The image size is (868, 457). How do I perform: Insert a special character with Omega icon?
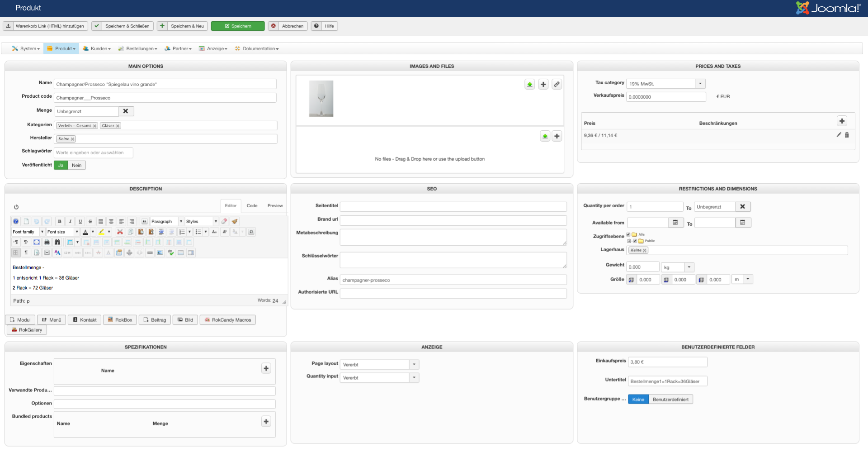[x=251, y=232]
